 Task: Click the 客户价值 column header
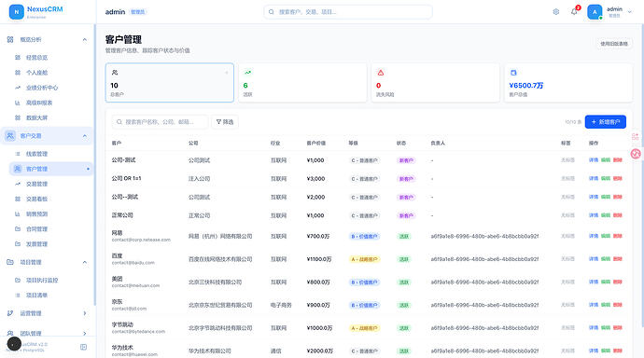[x=316, y=144]
